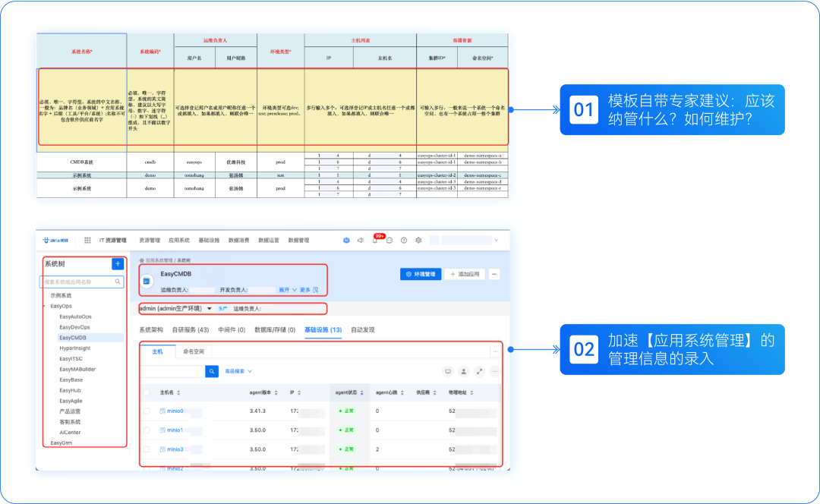The height and width of the screenshot is (504, 820).
Task: Click the speaker announcement icon
Action: (361, 241)
